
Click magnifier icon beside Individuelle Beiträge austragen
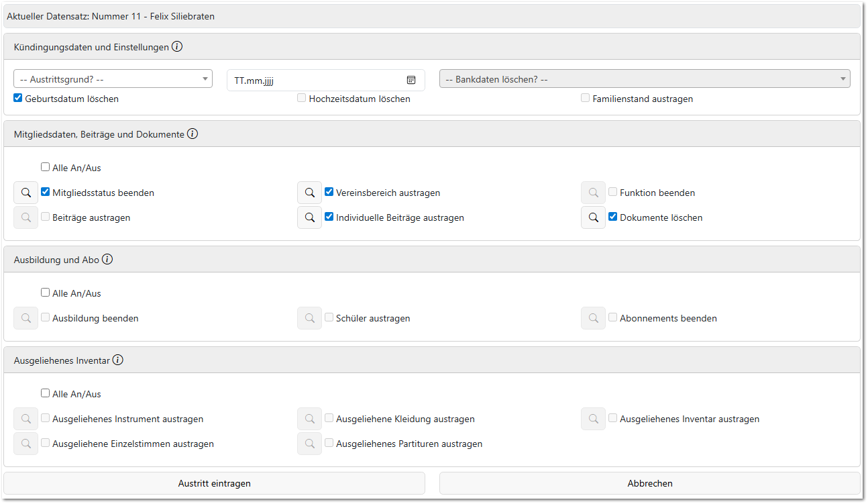point(310,218)
